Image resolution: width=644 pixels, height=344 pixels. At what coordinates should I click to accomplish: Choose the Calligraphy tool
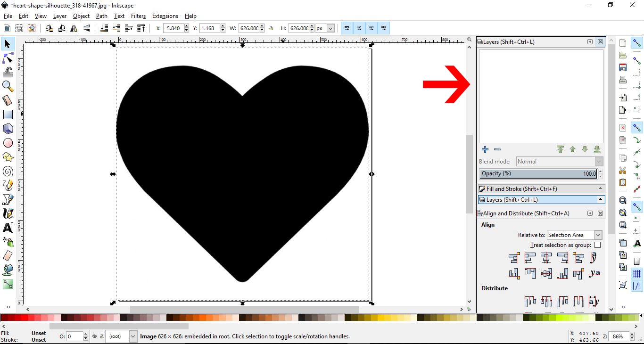(8, 213)
